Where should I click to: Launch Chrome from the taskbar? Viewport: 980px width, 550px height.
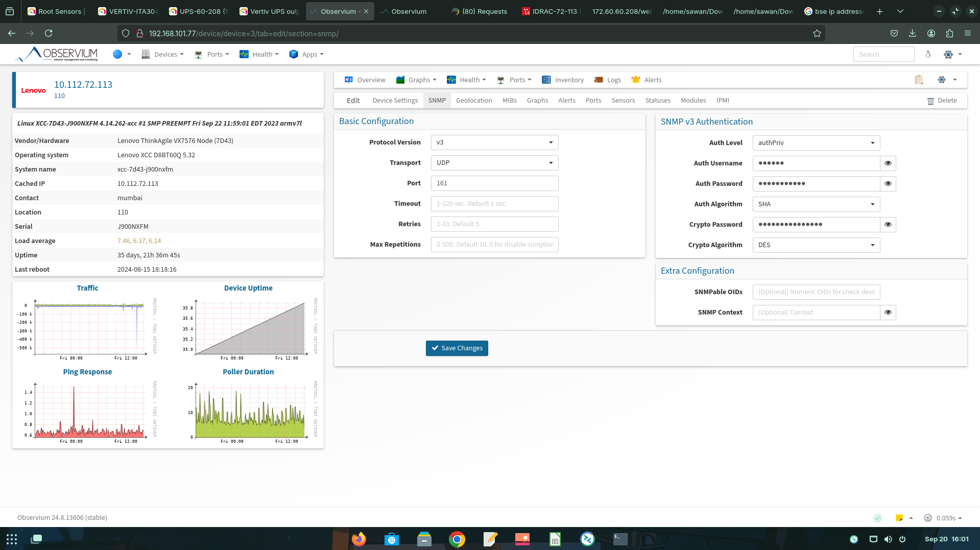pyautogui.click(x=457, y=539)
